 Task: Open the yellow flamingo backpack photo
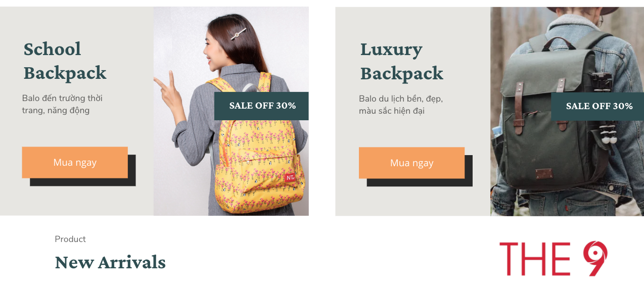click(x=231, y=111)
